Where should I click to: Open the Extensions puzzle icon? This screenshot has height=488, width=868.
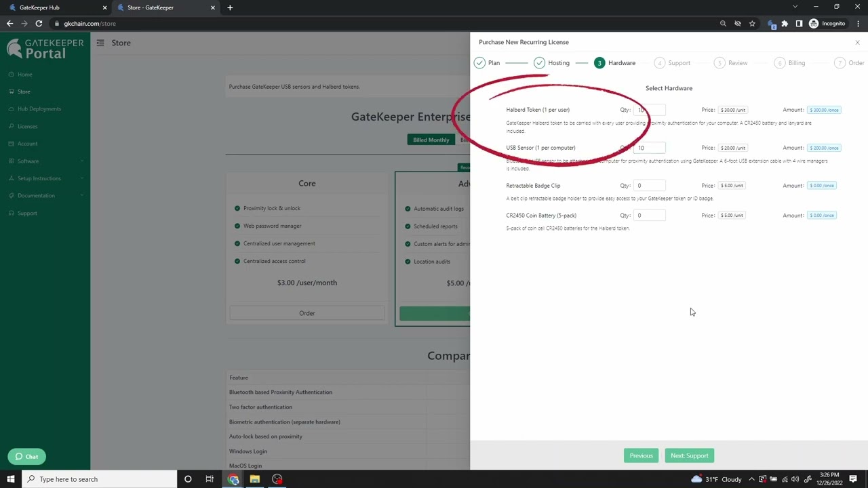(x=785, y=24)
